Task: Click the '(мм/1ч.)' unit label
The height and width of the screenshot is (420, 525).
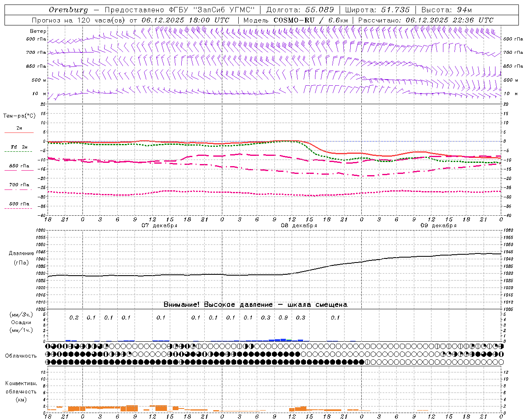Action: pyautogui.click(x=21, y=330)
